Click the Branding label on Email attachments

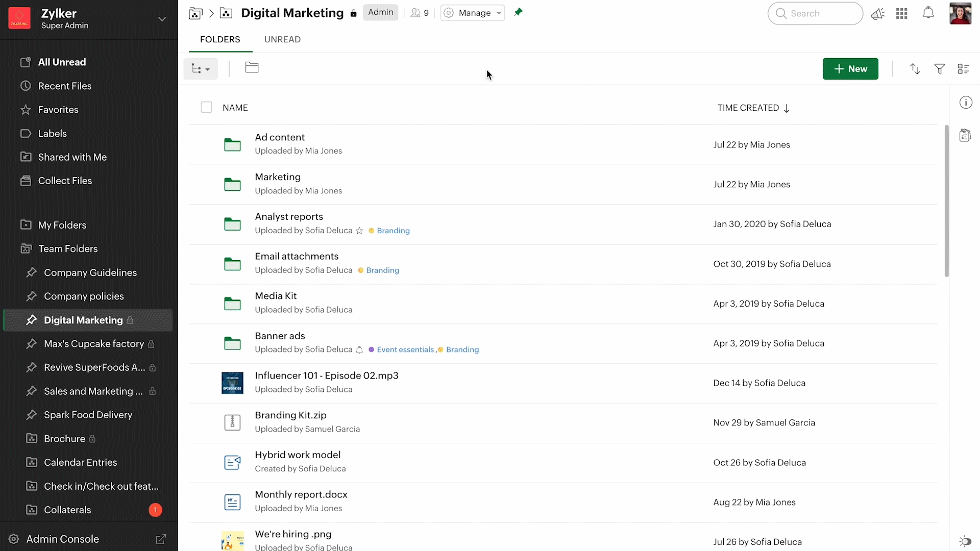click(x=382, y=270)
